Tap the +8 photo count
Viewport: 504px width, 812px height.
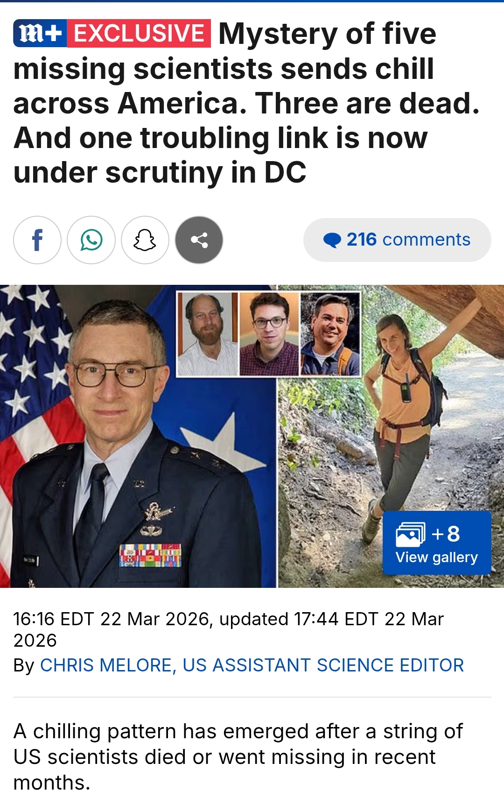tap(446, 534)
